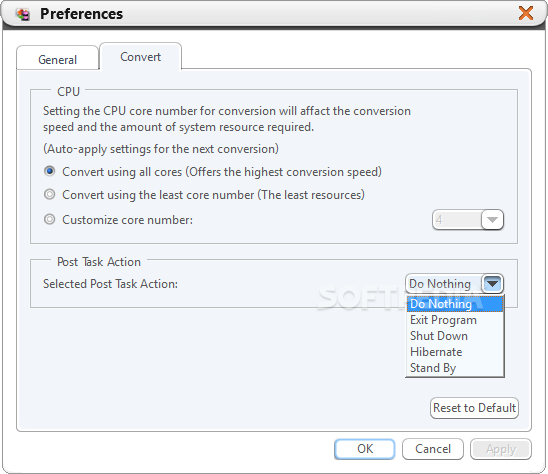Click the Cancel button

tap(433, 449)
